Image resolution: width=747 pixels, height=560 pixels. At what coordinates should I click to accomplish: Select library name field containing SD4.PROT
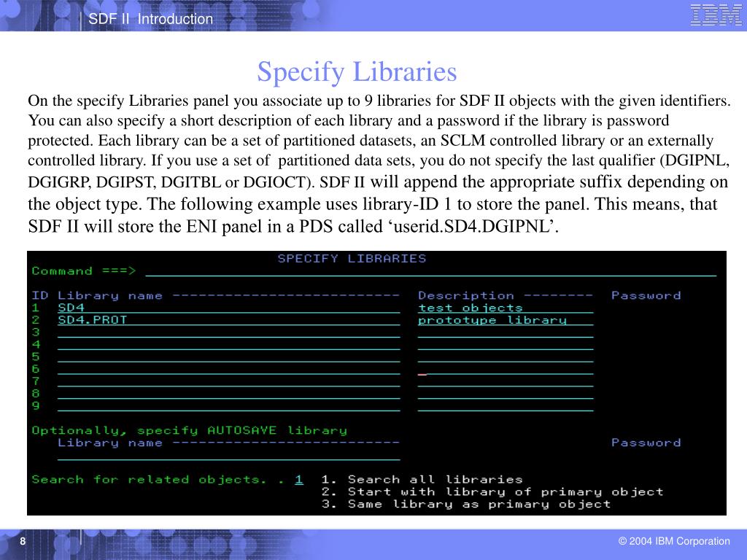coord(228,320)
